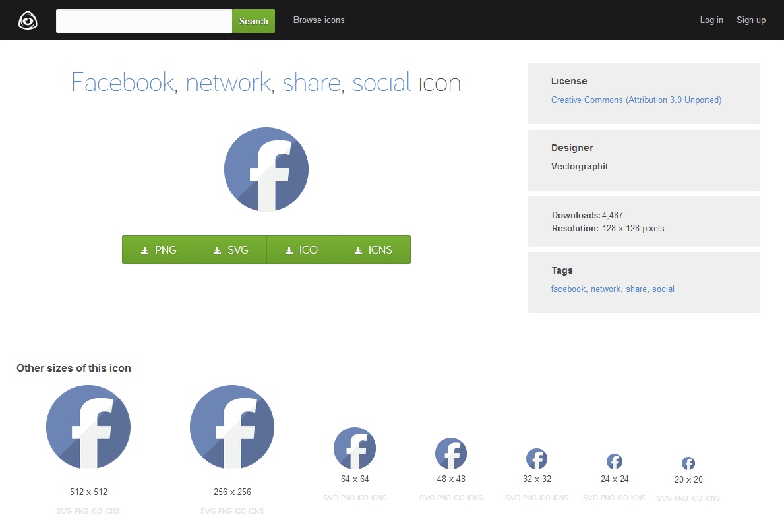Select the 'social' tag in Tags panel

pos(663,289)
